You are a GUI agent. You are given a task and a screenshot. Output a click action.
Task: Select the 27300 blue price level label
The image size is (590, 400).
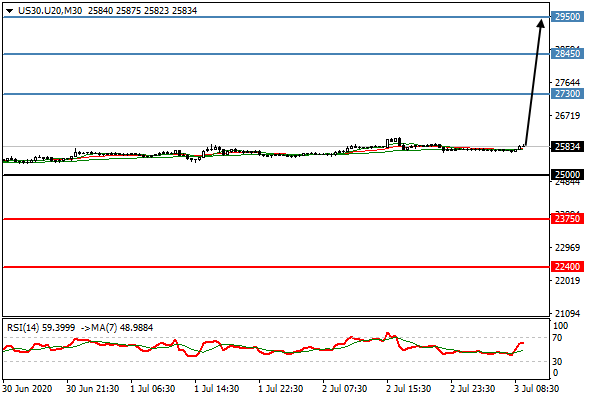click(568, 93)
